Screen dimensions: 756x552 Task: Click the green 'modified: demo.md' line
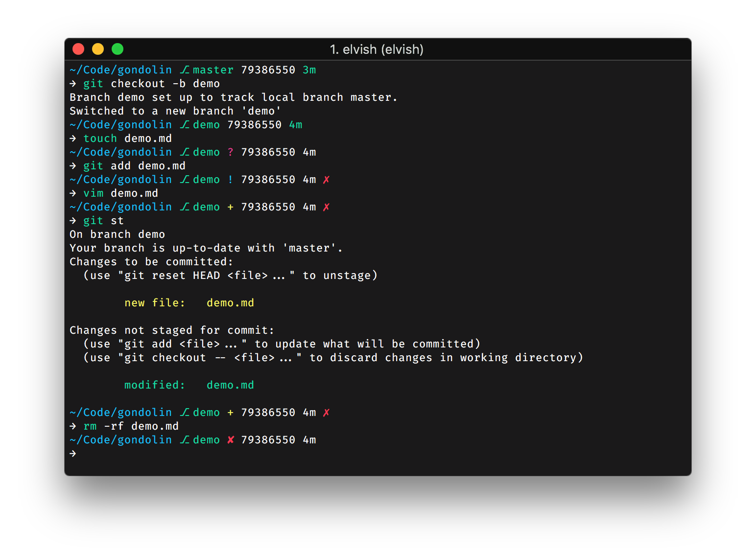click(189, 385)
